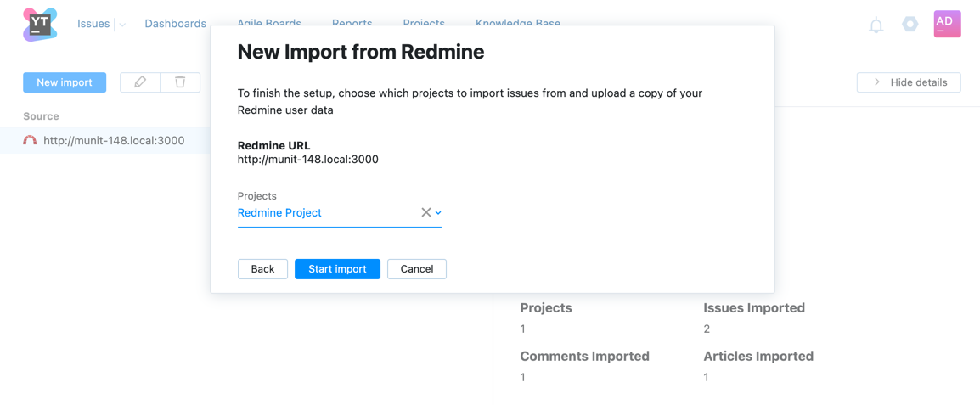980x405 pixels.
Task: Collapse details with the Hide details chevron
Action: click(x=877, y=82)
